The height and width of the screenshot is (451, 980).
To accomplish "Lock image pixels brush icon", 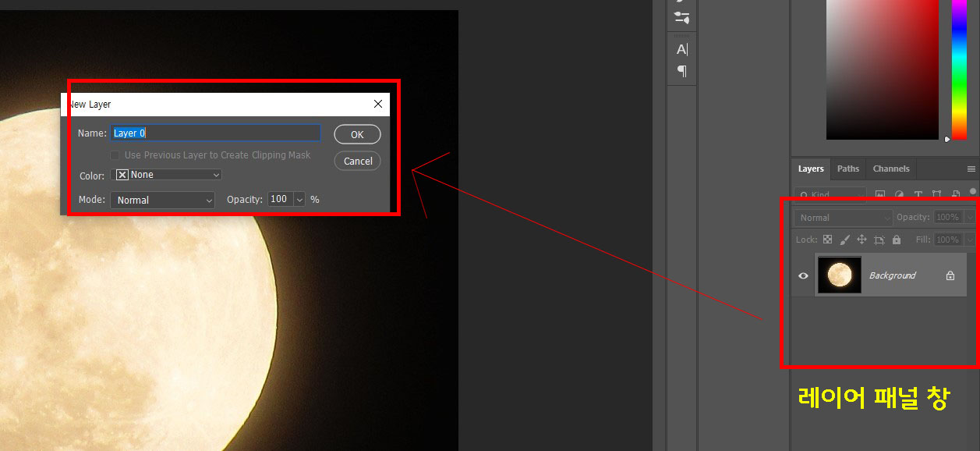I will [845, 240].
